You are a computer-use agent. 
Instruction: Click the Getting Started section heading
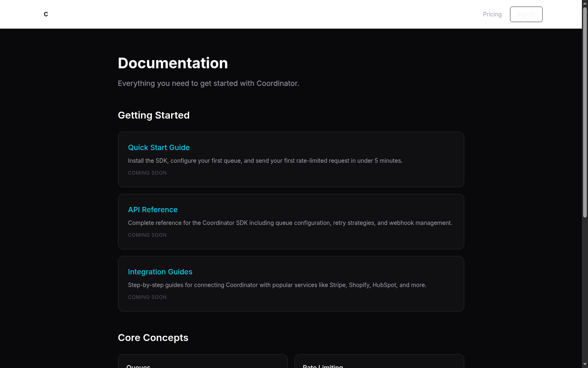click(x=154, y=115)
